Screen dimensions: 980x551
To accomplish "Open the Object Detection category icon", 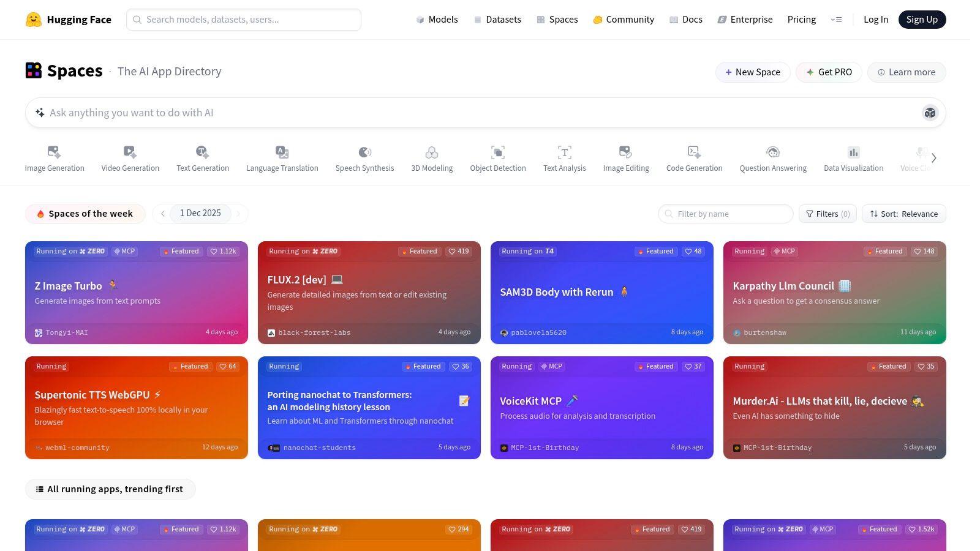I will pos(498,152).
